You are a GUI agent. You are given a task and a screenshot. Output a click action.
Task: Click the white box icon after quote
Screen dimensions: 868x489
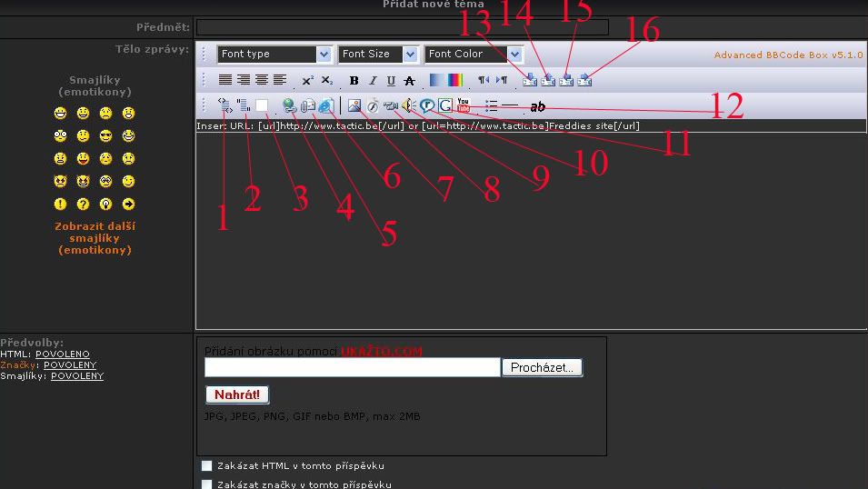pos(261,105)
